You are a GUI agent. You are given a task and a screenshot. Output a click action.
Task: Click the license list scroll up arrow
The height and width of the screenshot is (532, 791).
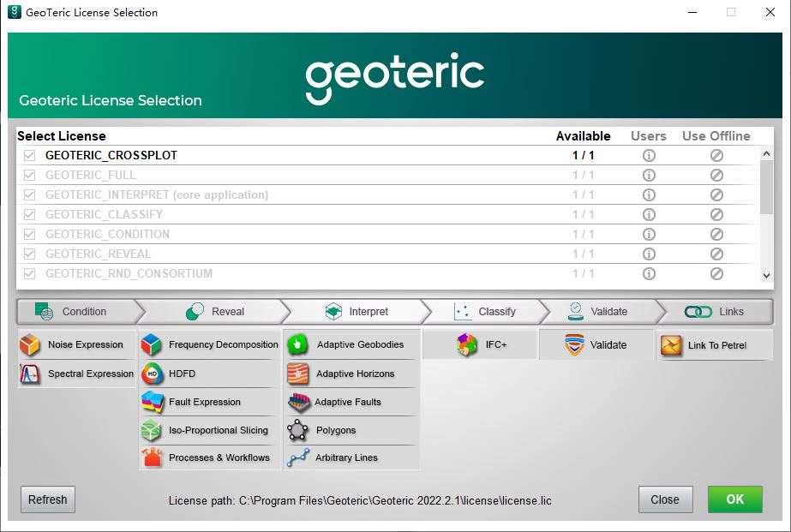[x=766, y=153]
